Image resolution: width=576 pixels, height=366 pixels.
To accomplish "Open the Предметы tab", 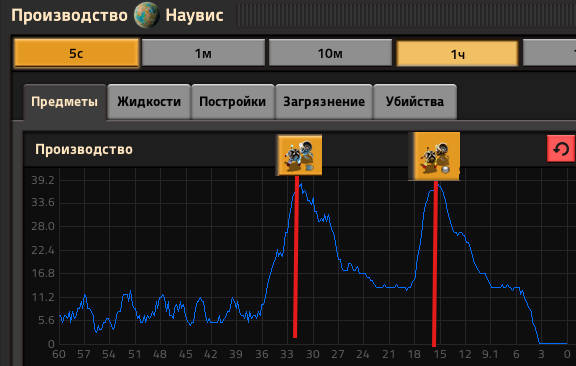I will (x=65, y=102).
